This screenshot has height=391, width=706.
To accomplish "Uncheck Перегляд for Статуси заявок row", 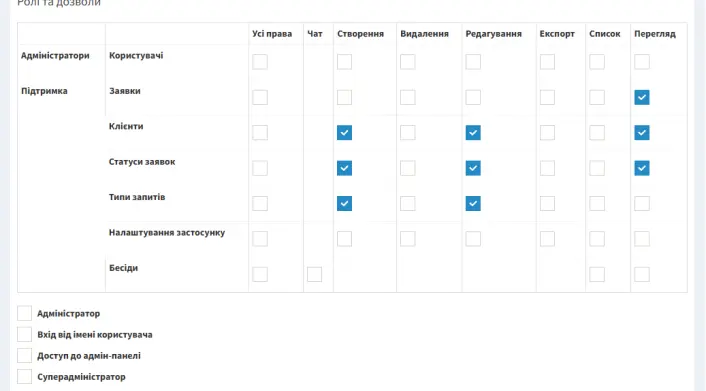I will tap(642, 168).
